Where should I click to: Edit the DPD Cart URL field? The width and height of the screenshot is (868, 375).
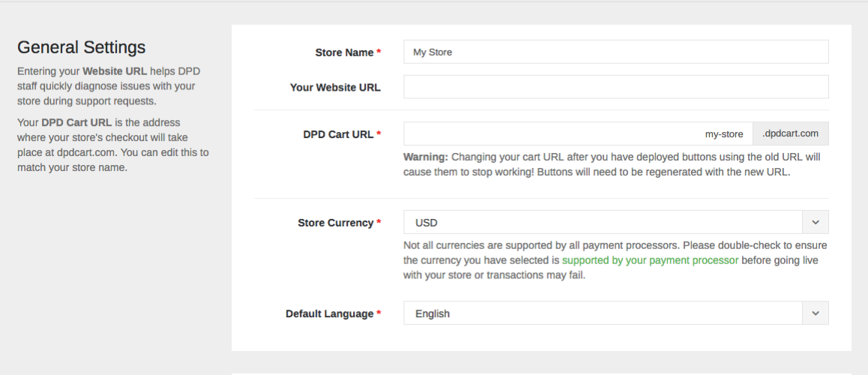click(x=578, y=133)
